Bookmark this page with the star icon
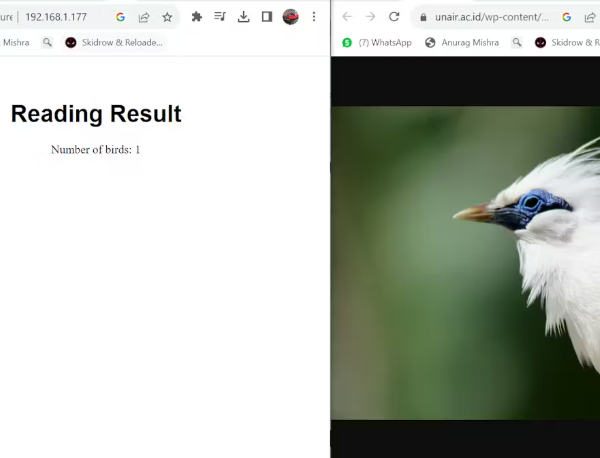Viewport: 600px width, 458px height. point(167,17)
